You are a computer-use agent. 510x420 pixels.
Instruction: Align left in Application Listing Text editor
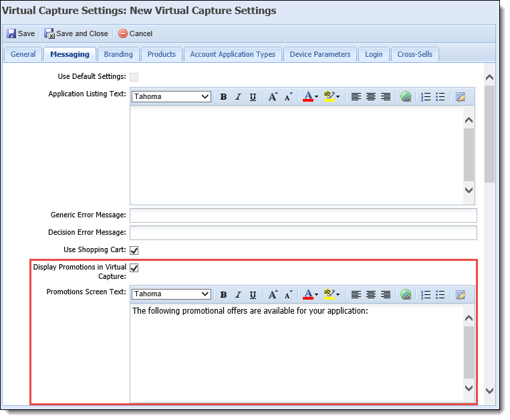pos(356,96)
